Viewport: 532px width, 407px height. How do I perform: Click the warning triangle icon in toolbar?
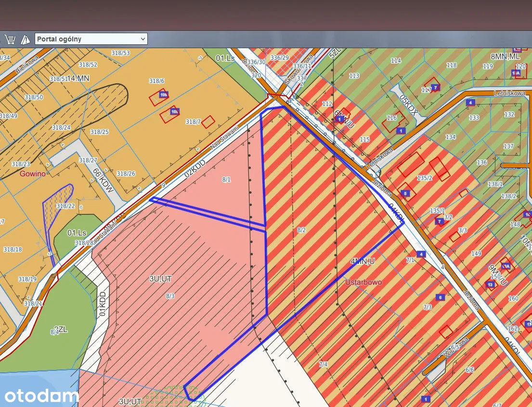26,39
